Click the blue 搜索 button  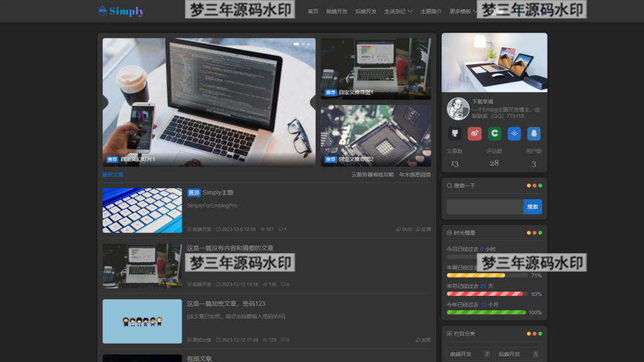533,206
